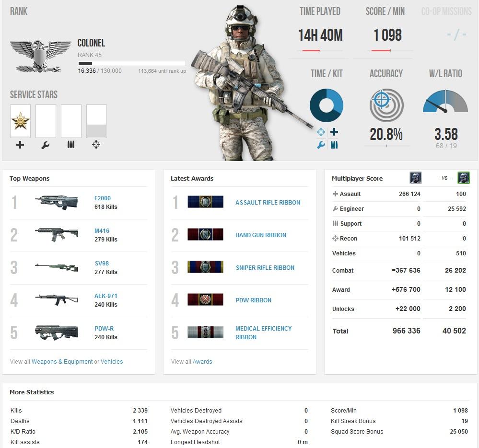Click the SV98 sniper rifle image
Image resolution: width=479 pixels, height=448 pixels.
click(57, 267)
